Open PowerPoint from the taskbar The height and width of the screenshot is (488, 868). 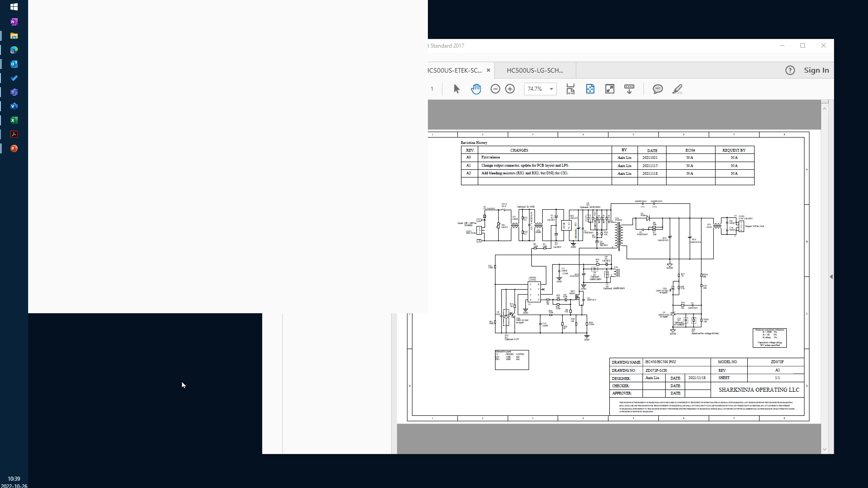14,148
